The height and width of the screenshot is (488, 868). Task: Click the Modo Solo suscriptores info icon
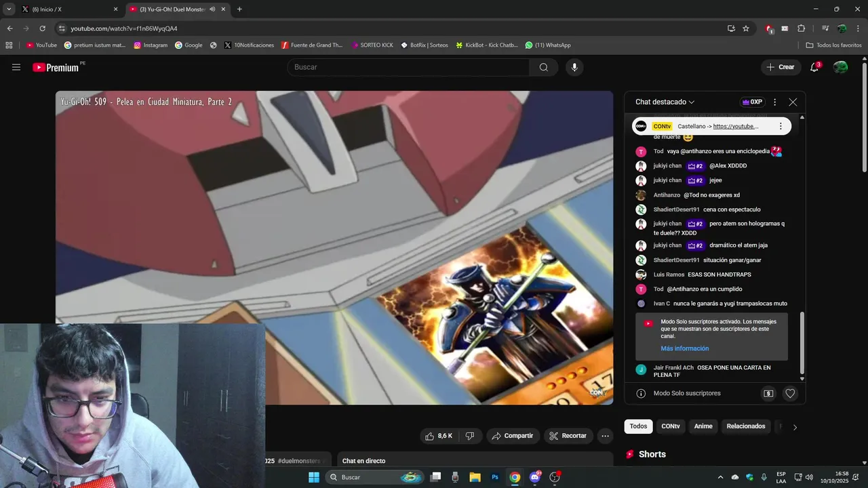click(641, 393)
